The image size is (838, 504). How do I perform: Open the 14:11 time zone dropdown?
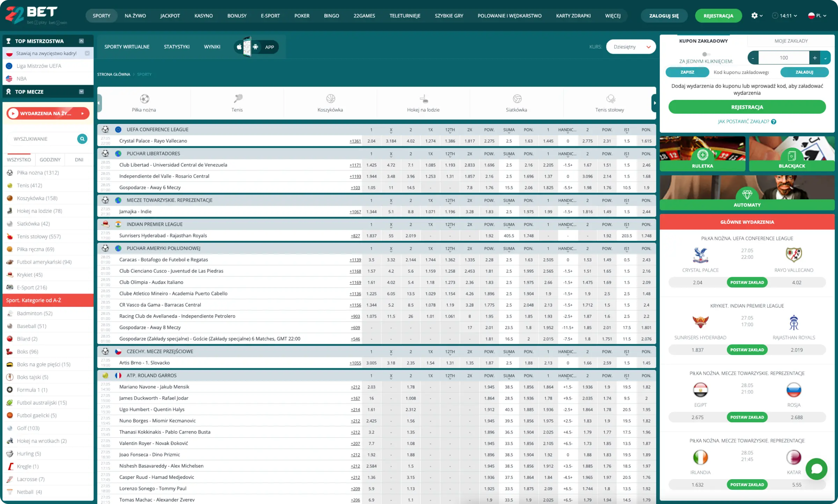tap(785, 16)
